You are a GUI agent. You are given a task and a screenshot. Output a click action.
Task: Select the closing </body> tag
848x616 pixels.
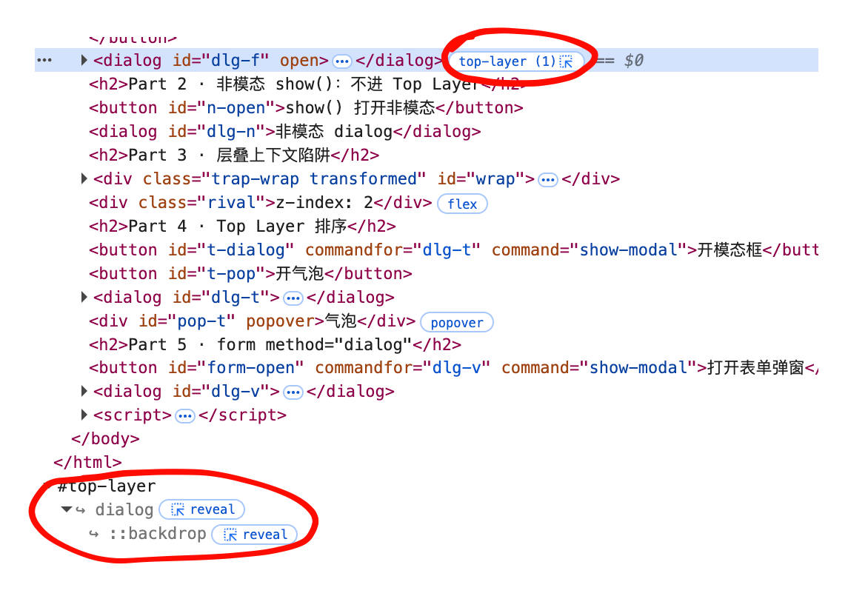point(105,438)
